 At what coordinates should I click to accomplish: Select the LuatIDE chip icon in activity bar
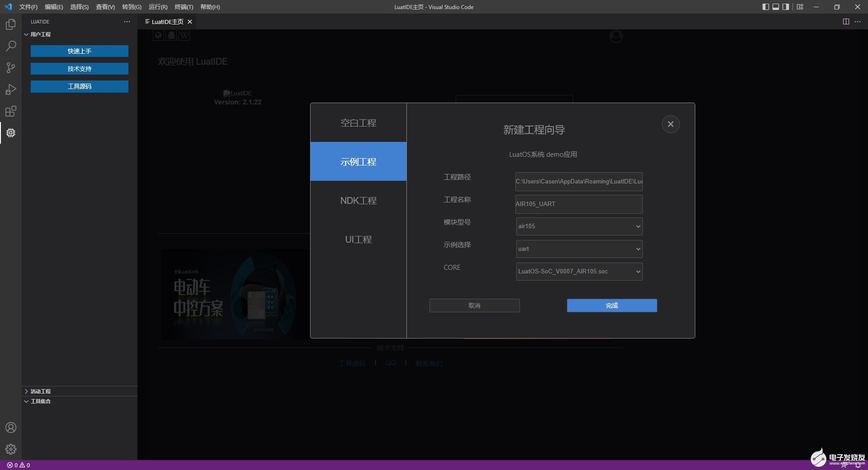11,133
